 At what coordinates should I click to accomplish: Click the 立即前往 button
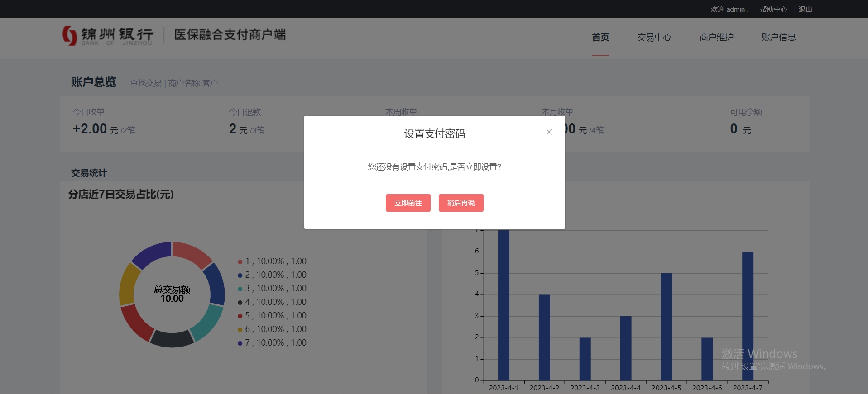click(x=408, y=203)
